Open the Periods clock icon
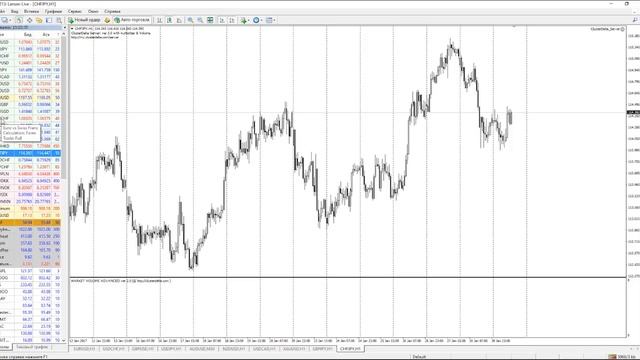The height and width of the screenshot is (360, 640). pos(256,20)
